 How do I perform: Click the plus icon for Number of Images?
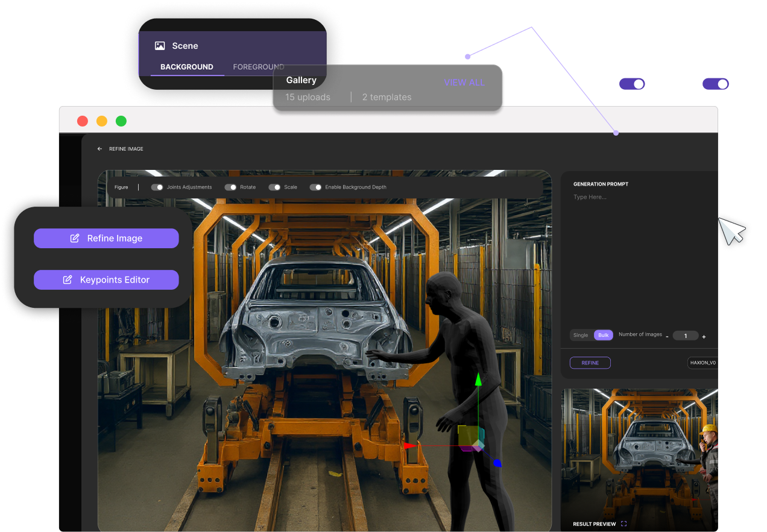pyautogui.click(x=704, y=336)
